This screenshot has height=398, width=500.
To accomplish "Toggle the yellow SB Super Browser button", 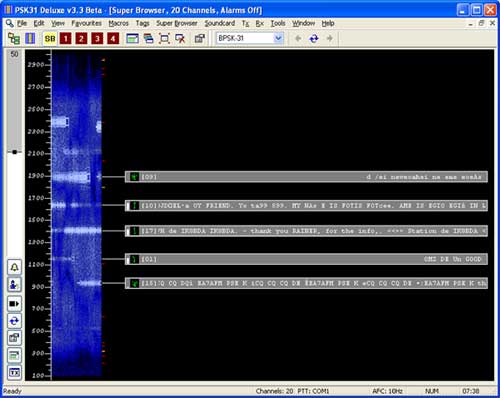I will click(50, 39).
